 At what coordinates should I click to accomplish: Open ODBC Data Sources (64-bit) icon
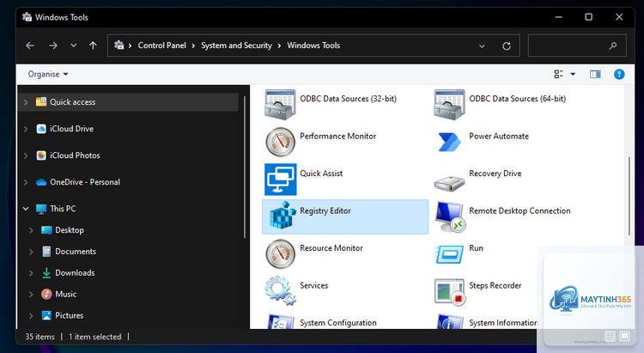pyautogui.click(x=449, y=105)
